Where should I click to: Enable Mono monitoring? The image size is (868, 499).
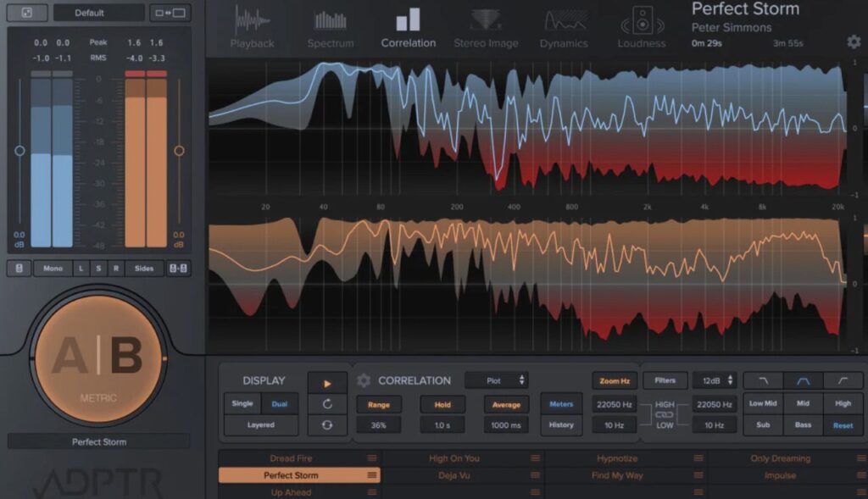click(53, 268)
